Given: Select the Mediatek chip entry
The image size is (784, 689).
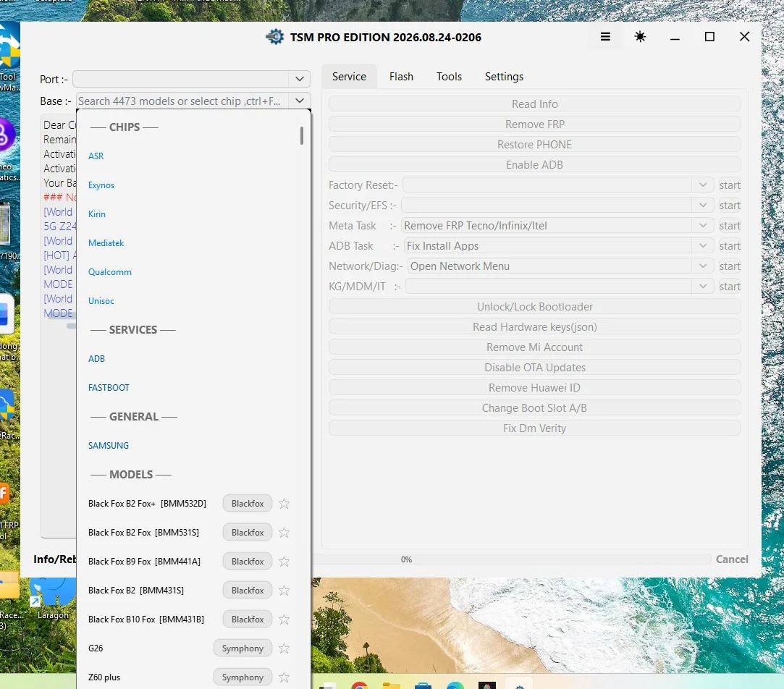Looking at the screenshot, I should (106, 243).
